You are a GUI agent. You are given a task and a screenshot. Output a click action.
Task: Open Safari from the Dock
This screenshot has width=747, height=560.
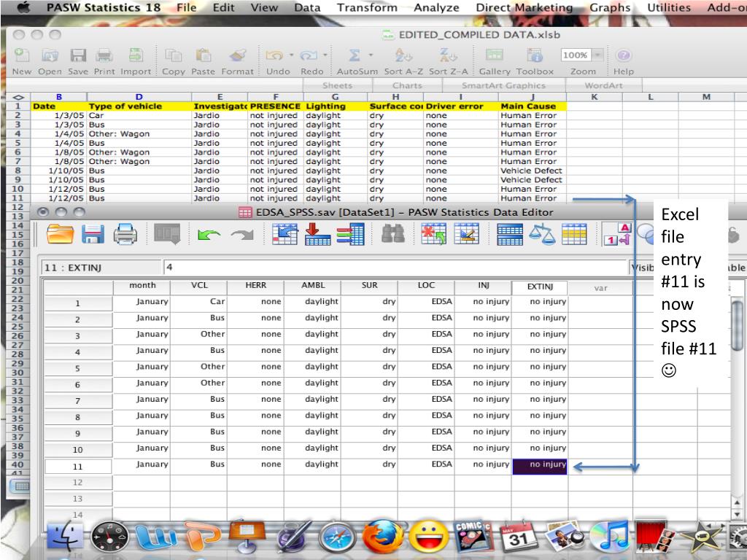pyautogui.click(x=337, y=538)
